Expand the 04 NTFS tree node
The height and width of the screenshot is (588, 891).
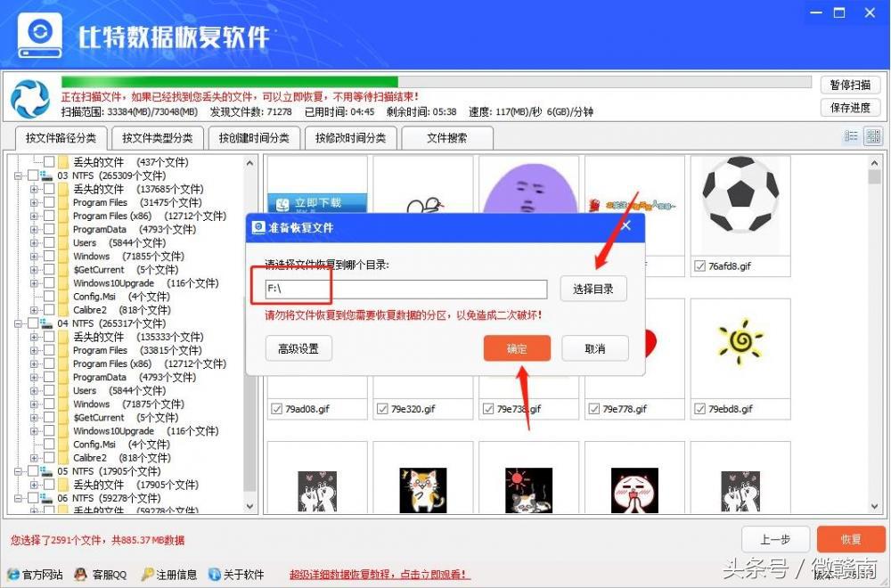coord(18,323)
